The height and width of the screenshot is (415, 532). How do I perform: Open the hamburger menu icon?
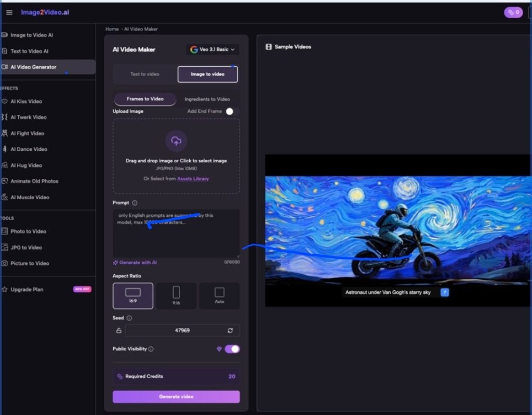click(x=9, y=12)
